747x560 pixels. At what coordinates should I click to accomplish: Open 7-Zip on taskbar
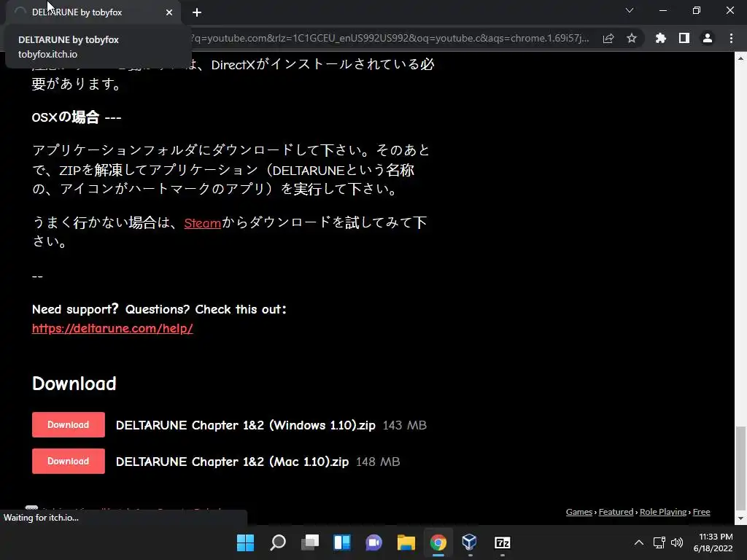point(503,542)
